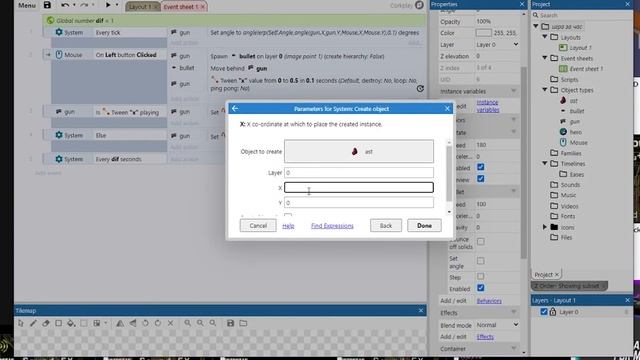Image resolution: width=640 pixels, height=360 pixels.
Task: Expand the Icons folder in Project
Action: point(545,227)
